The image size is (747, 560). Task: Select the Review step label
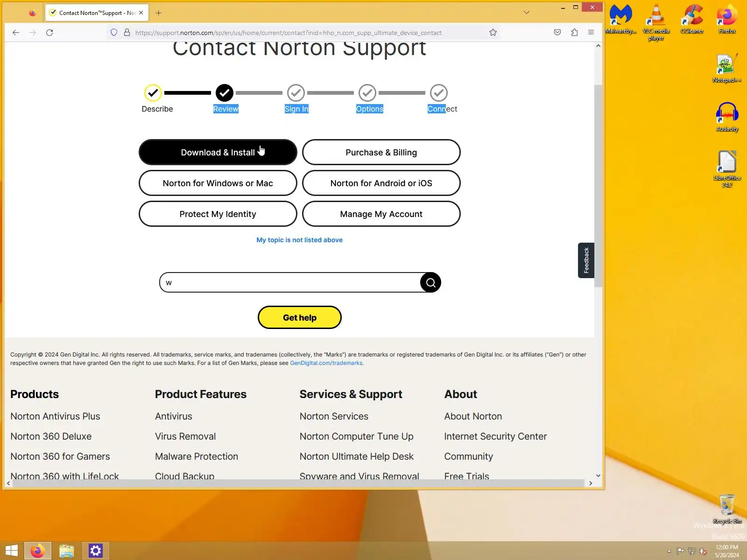(226, 109)
